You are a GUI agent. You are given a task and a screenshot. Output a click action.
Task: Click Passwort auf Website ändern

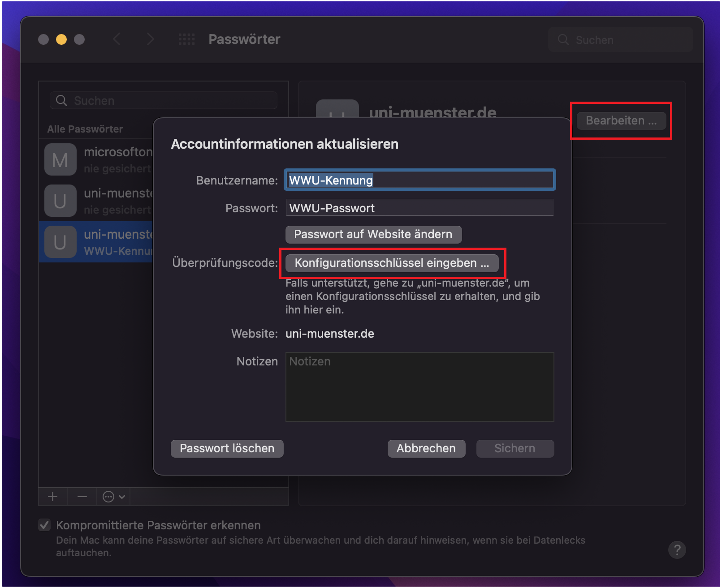click(x=373, y=234)
